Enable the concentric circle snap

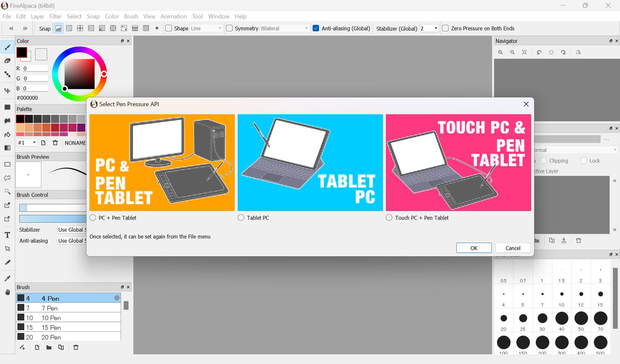pyautogui.click(x=113, y=29)
